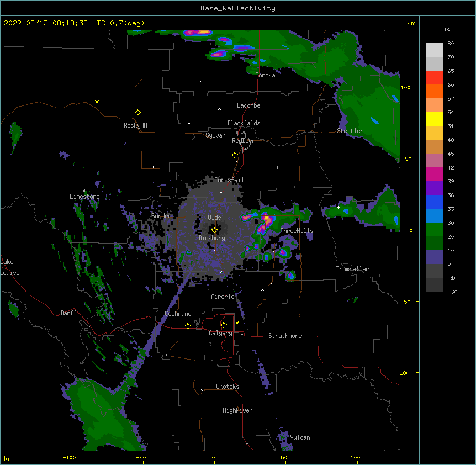Click the 80 value on the dBZ scale
This screenshot has width=476, height=465.
coord(451,44)
